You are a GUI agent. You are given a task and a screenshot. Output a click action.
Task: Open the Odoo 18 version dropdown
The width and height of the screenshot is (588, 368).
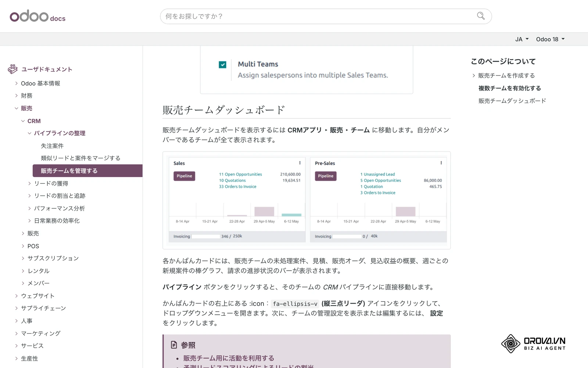550,39
